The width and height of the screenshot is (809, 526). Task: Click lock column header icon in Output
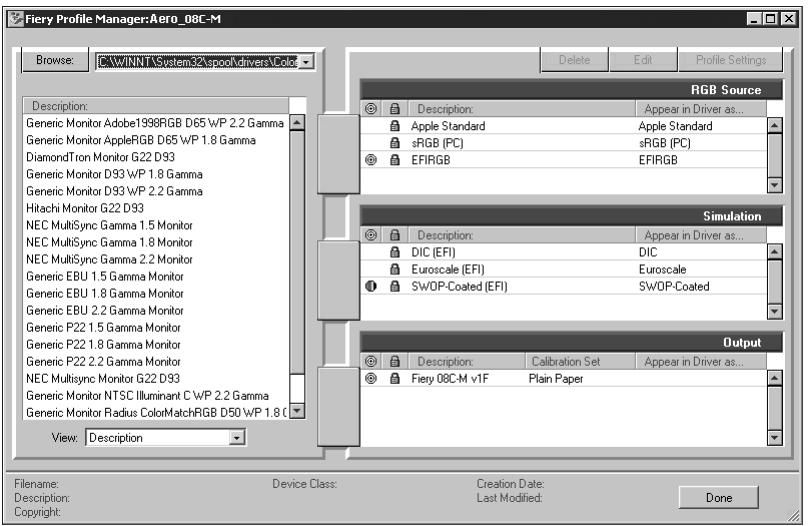[395, 362]
